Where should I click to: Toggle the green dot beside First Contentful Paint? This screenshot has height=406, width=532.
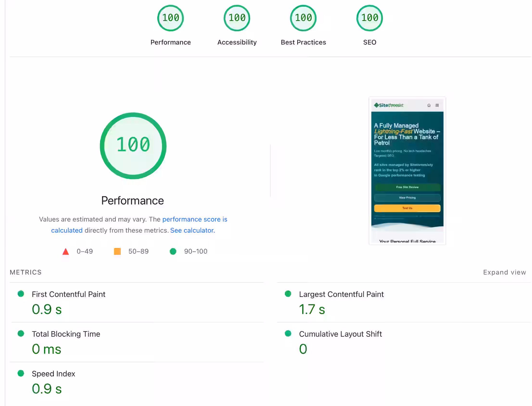pos(21,294)
